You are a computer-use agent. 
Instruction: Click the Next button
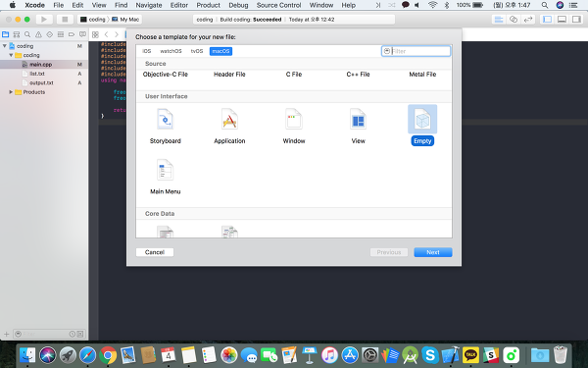433,252
